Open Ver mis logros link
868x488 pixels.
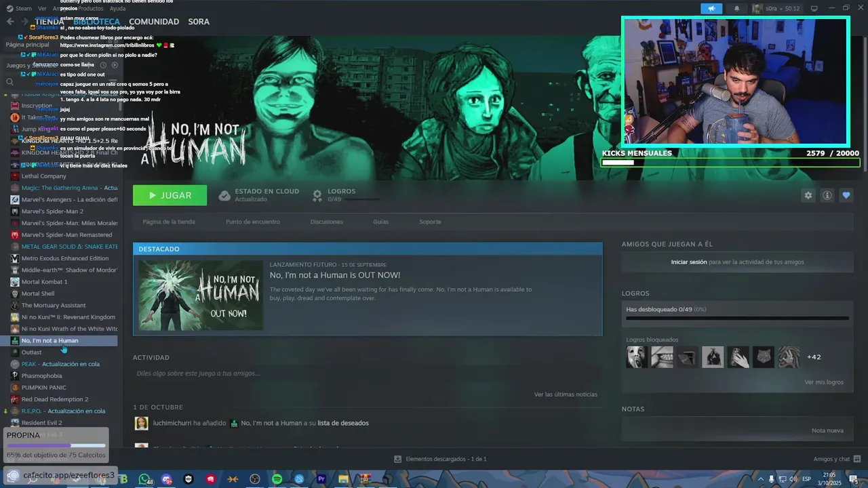pos(824,382)
